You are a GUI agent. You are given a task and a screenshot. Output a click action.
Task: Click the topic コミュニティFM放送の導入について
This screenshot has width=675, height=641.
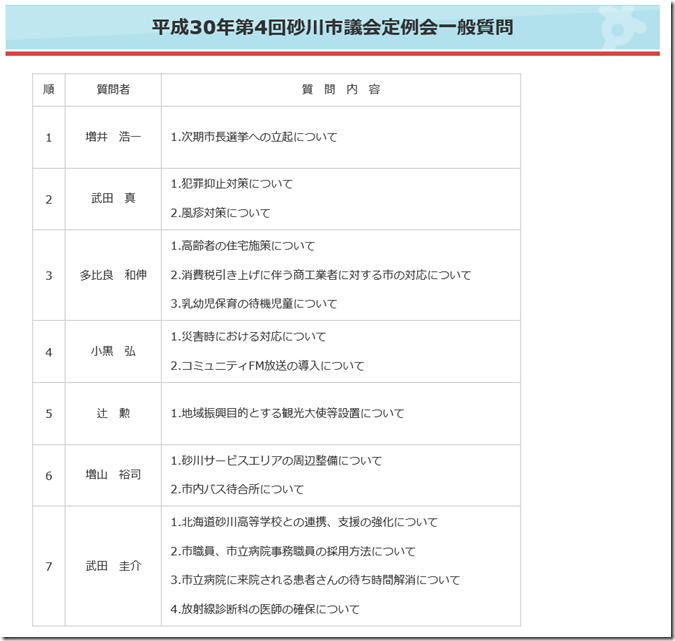tap(267, 366)
